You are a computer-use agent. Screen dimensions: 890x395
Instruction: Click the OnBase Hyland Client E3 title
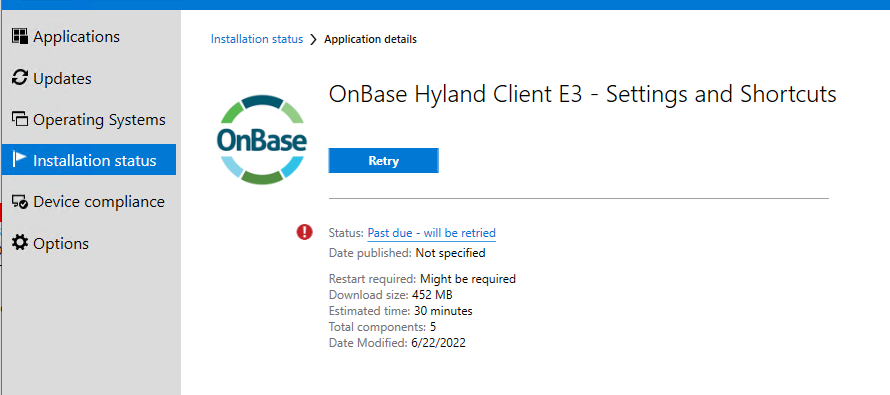point(582,94)
